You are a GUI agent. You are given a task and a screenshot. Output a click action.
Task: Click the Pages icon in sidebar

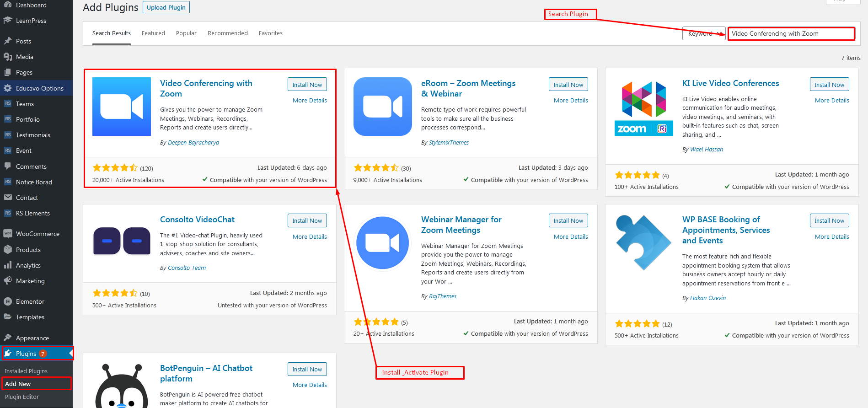coord(8,72)
